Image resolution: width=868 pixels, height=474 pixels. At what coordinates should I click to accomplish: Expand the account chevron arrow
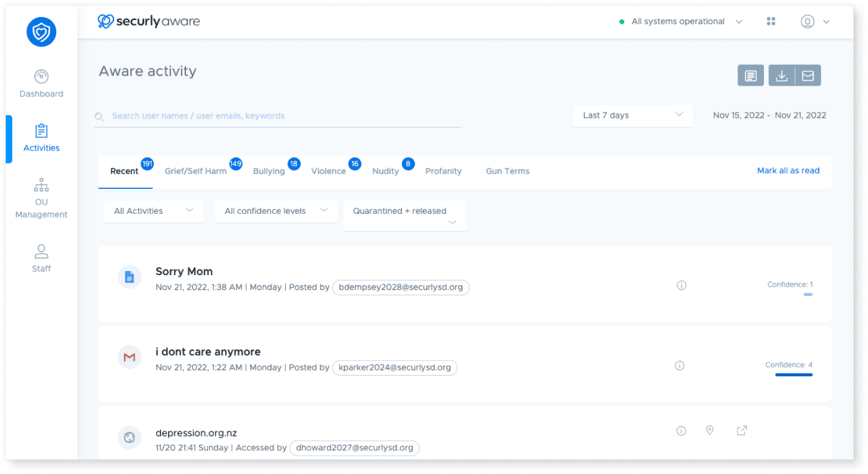pos(827,22)
